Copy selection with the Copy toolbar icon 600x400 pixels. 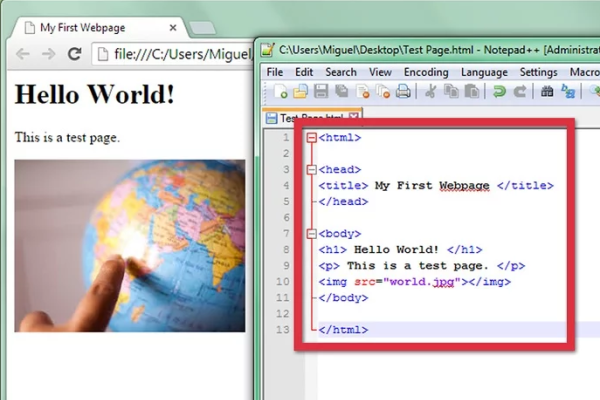coord(451,91)
